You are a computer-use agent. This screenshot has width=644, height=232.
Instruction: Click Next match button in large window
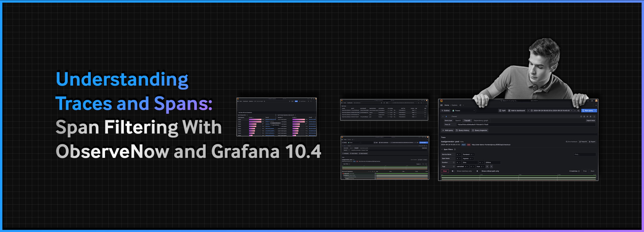[x=592, y=171]
